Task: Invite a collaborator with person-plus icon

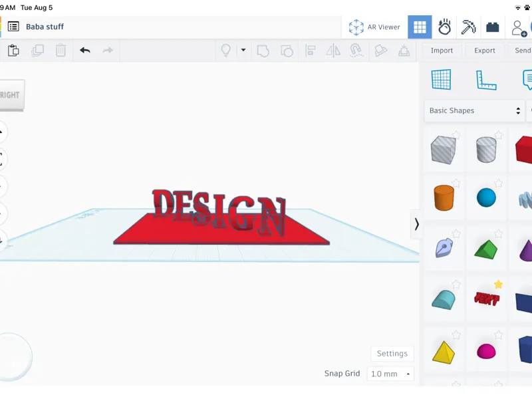Action: click(519, 28)
